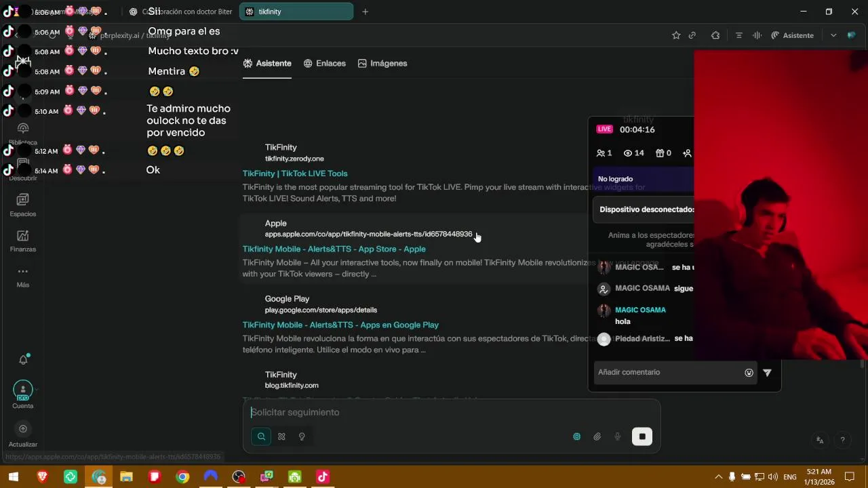This screenshot has width=868, height=488.
Task: Open the Windows Start menu
Action: point(14,477)
